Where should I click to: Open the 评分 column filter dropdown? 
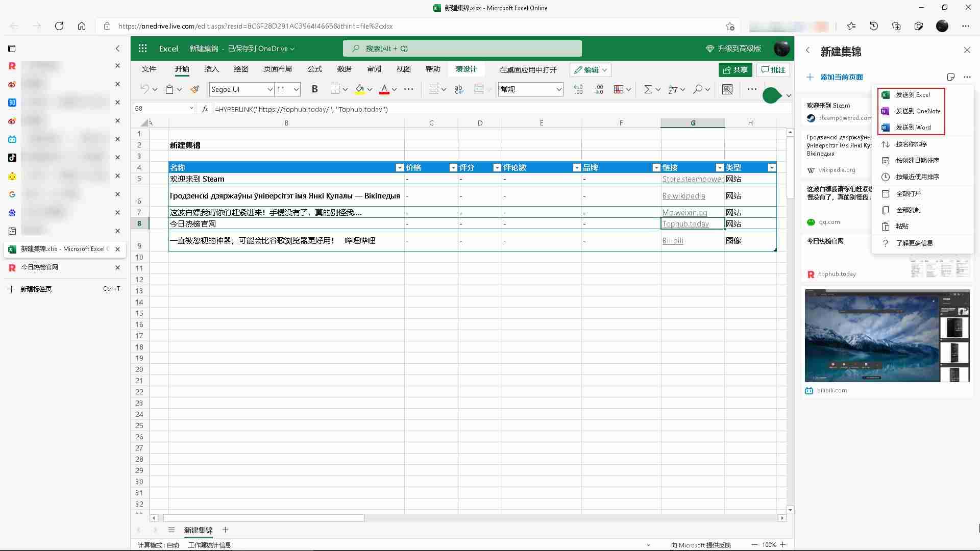[497, 168]
